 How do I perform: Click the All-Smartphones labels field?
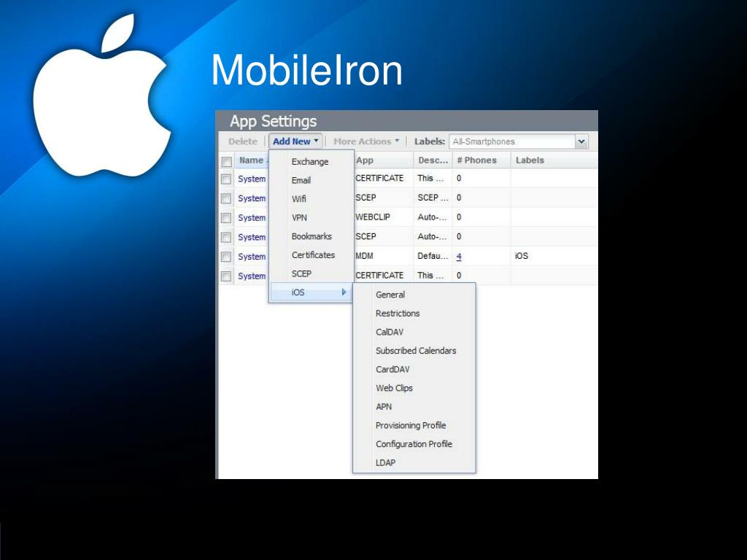pyautogui.click(x=512, y=141)
